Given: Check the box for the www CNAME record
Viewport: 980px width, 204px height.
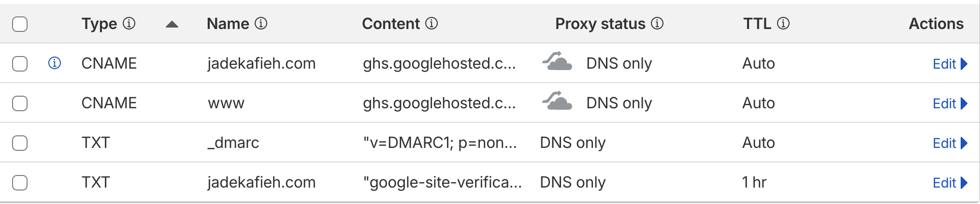Looking at the screenshot, I should tap(20, 103).
